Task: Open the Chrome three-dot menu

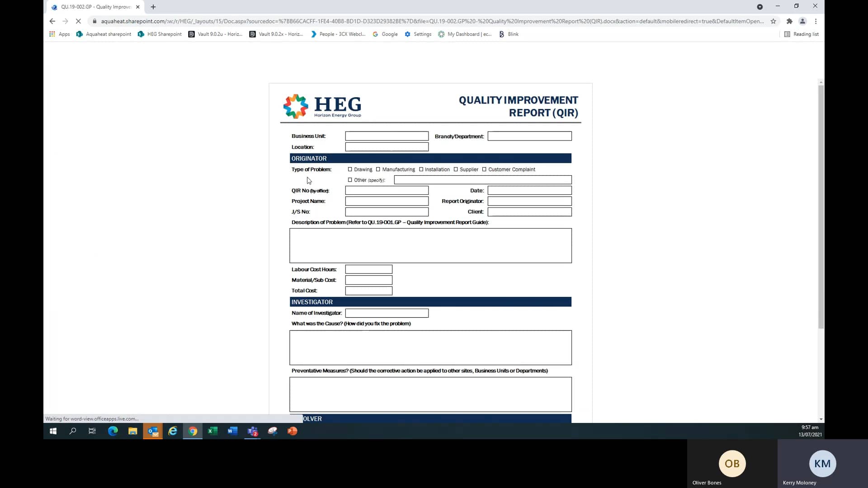Action: 816,21
